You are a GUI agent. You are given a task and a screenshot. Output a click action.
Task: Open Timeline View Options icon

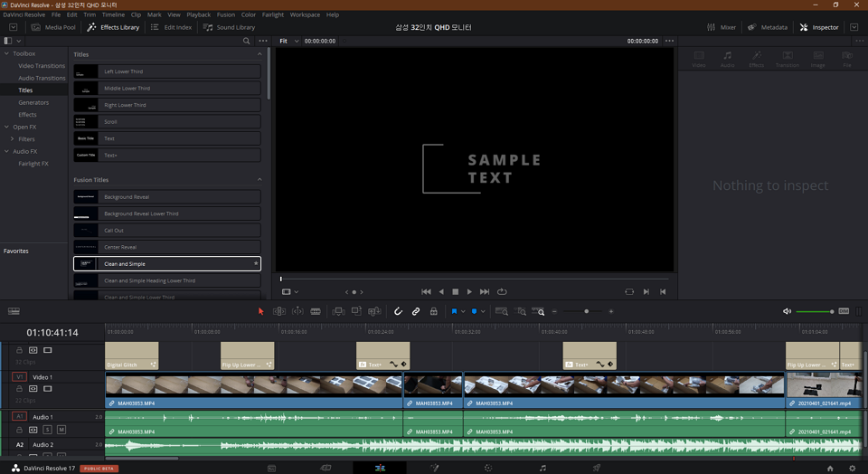[x=14, y=311]
